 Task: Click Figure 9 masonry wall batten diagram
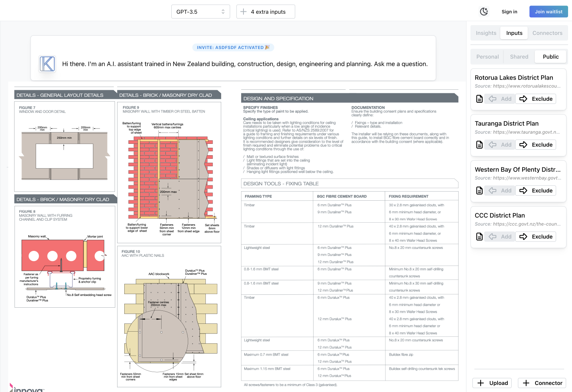[169, 172]
